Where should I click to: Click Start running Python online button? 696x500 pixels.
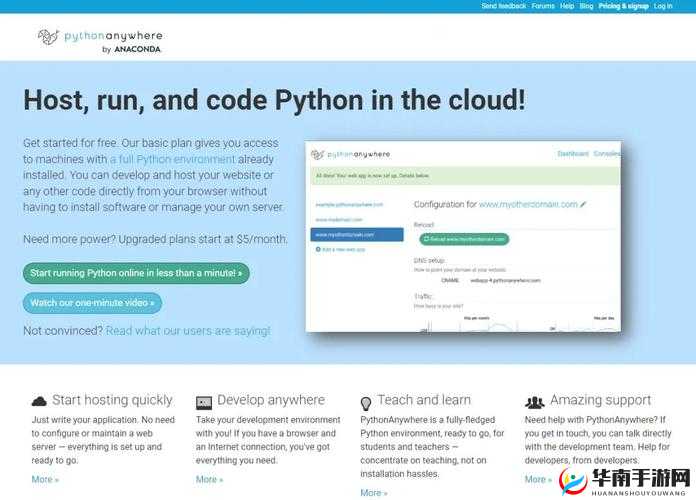point(136,273)
